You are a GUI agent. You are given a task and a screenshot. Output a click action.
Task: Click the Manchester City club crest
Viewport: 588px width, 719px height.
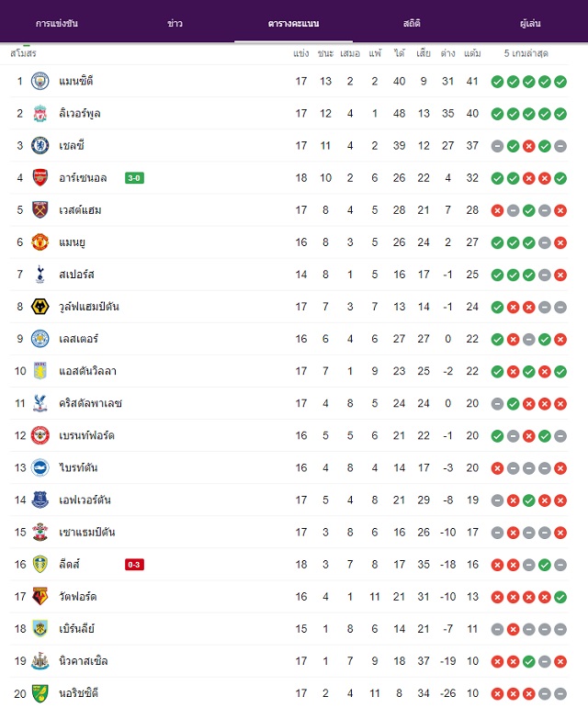(x=40, y=81)
